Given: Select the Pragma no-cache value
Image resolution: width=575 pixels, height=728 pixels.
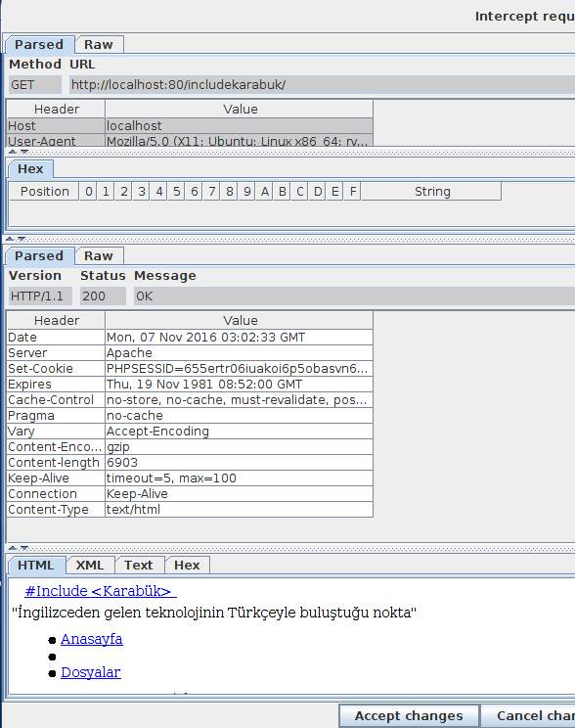Looking at the screenshot, I should pos(239,416).
